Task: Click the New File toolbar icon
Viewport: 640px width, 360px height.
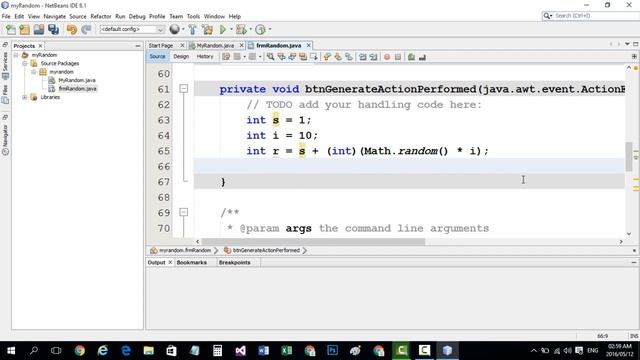Action: tap(11, 29)
